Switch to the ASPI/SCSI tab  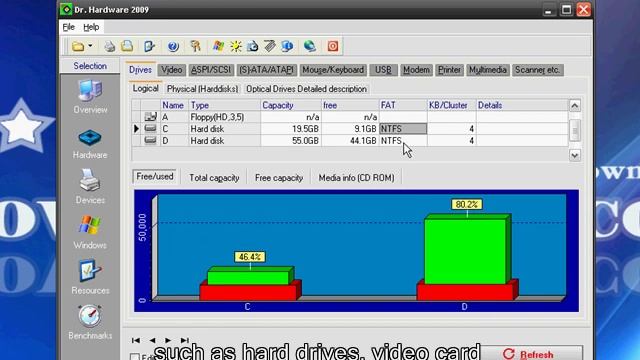(211, 70)
